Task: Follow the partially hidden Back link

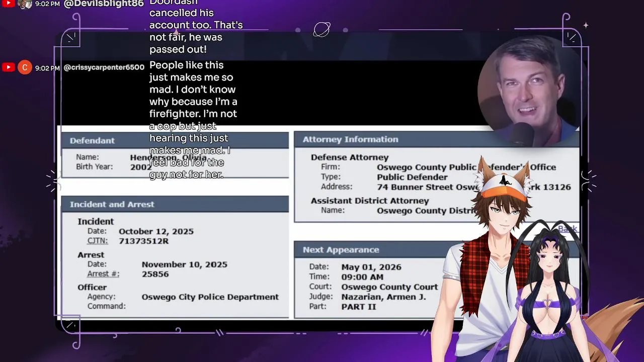Action: 568,229
